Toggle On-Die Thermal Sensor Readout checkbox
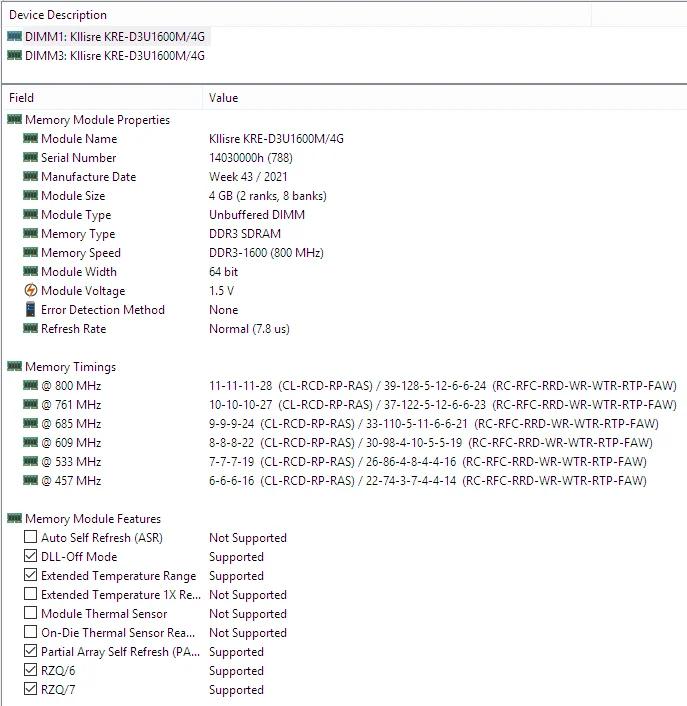 (x=30, y=632)
